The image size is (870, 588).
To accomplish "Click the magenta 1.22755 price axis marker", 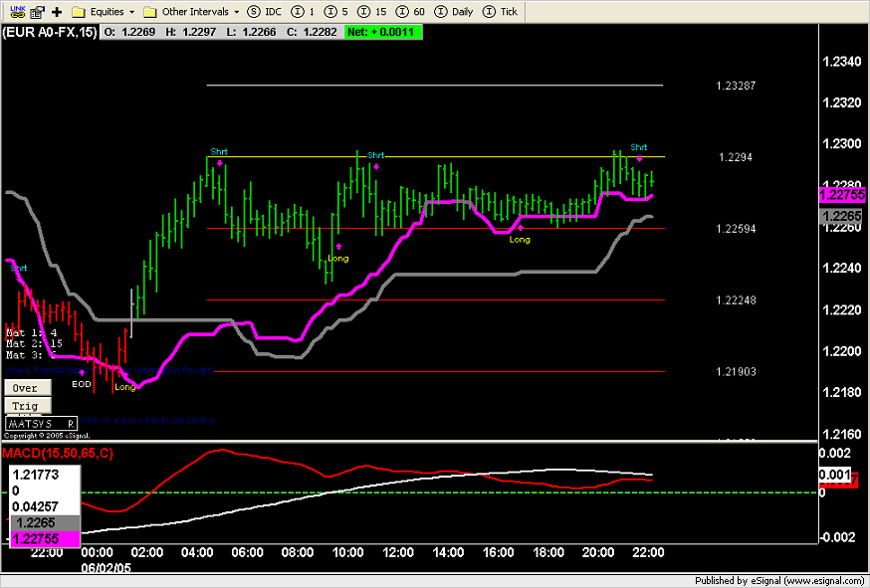I will coord(842,195).
